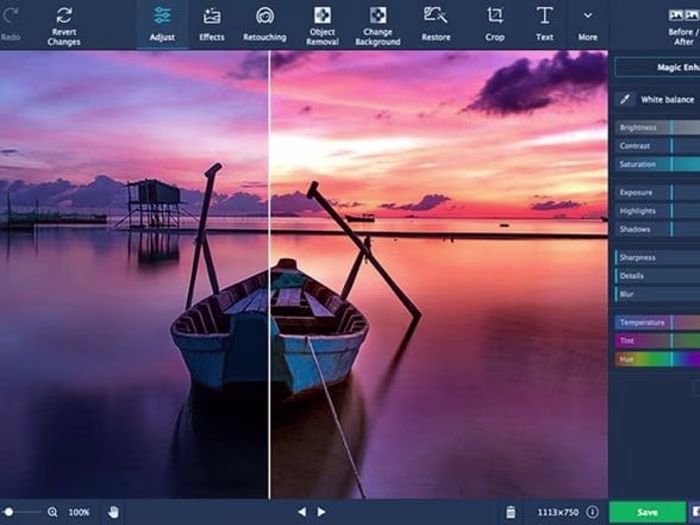Click the Exposure slider

657,192
